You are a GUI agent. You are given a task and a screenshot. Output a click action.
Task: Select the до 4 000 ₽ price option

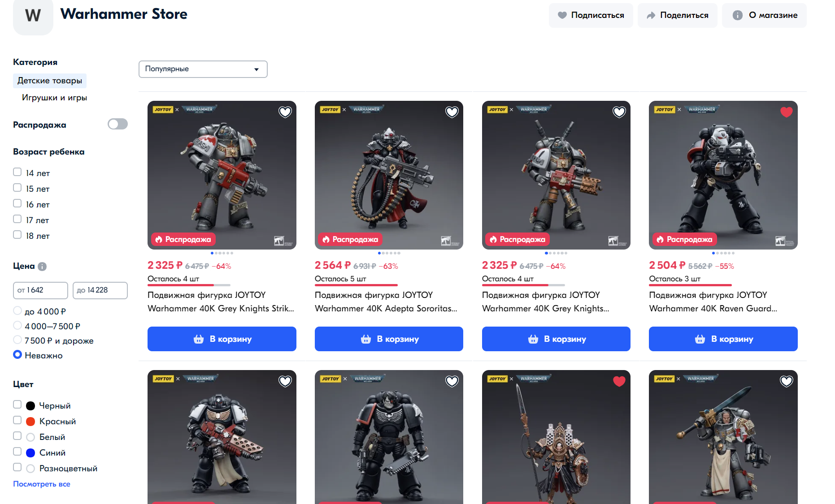17,310
